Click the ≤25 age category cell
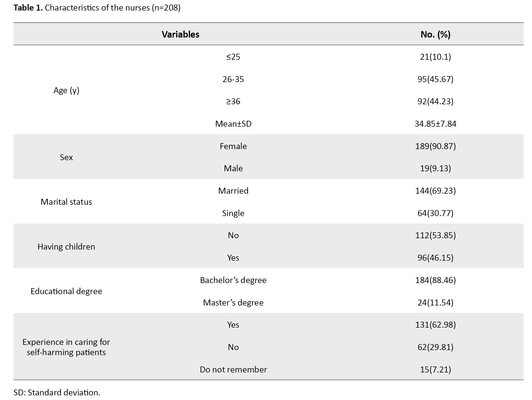Screen dimensions: 532x400 pos(233,57)
